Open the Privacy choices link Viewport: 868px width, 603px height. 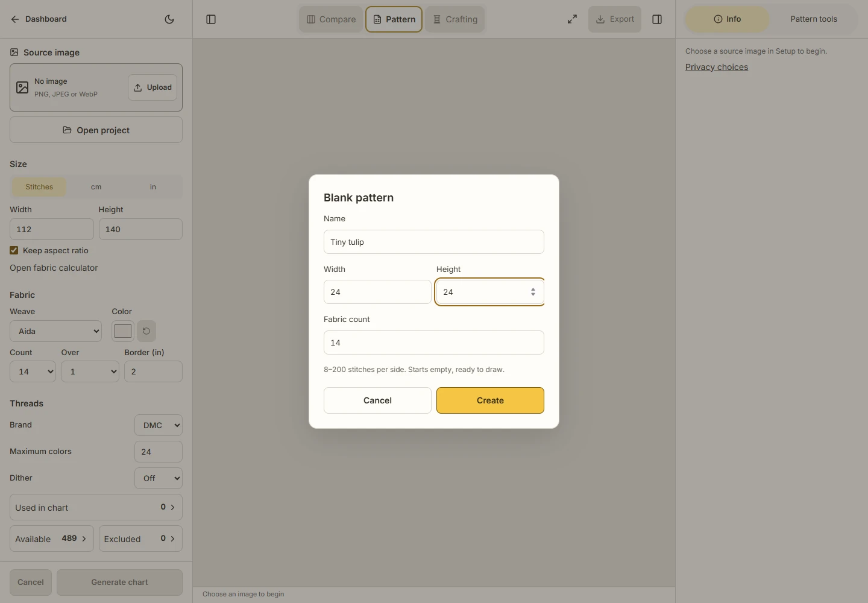(x=717, y=67)
